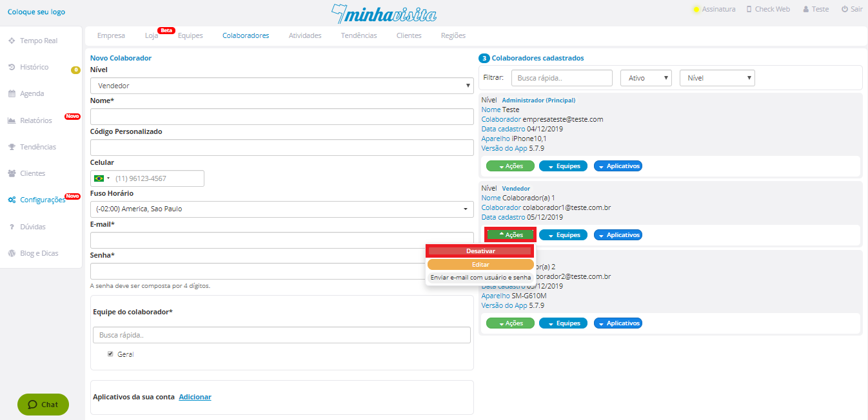The image size is (868, 420).
Task: Open Blog e Dicas in sidebar
Action: pyautogui.click(x=39, y=253)
